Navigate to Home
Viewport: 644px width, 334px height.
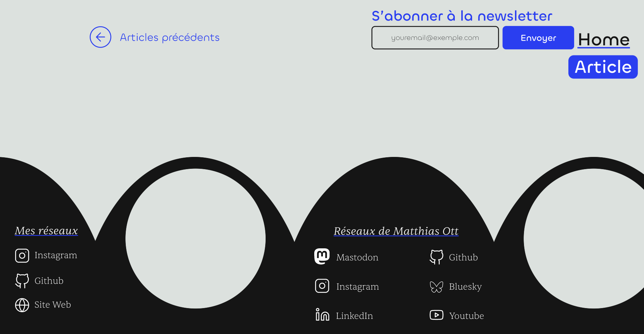(x=603, y=40)
